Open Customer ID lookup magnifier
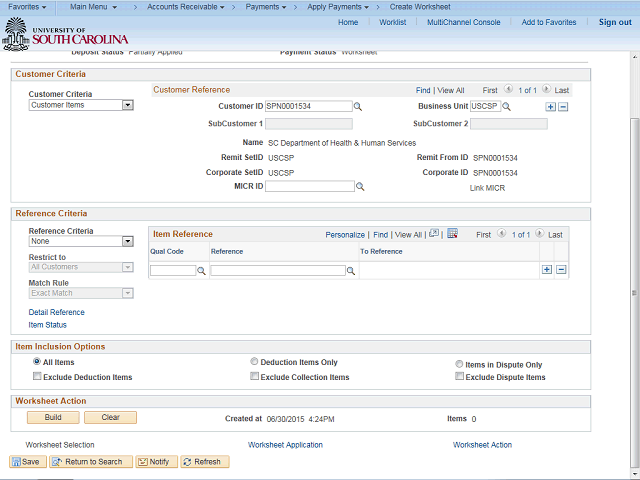This screenshot has height=480, width=640. click(358, 107)
